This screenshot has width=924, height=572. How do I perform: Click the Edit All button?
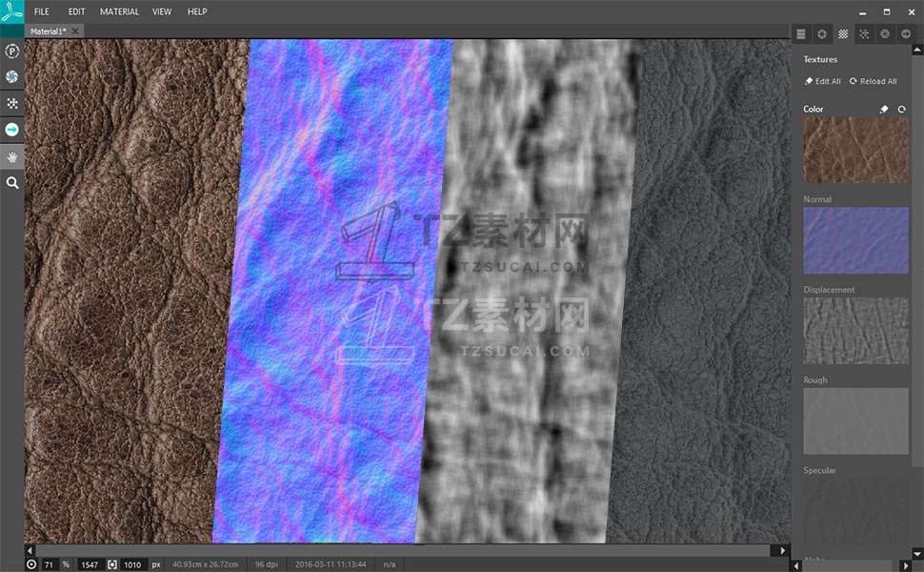coord(823,81)
